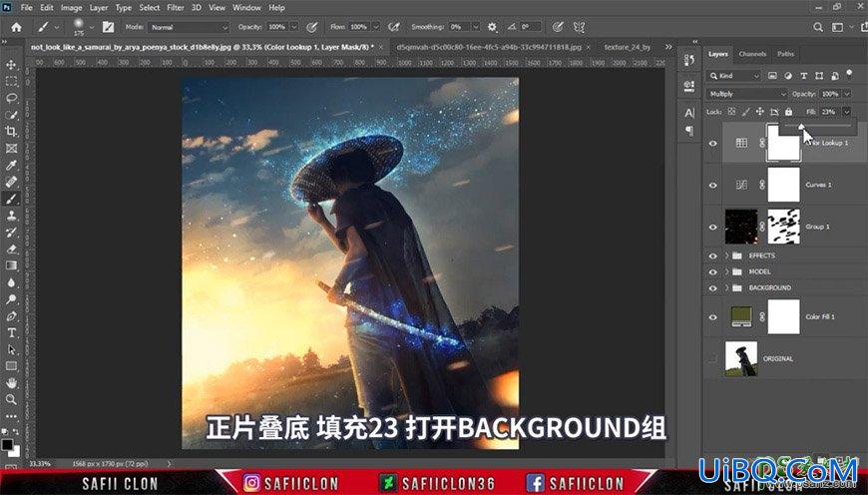Select the Eyedropper tool

(11, 165)
